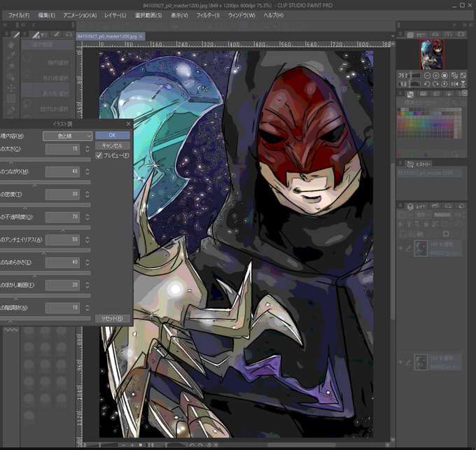The width and height of the screenshot is (476, 450).
Task: Open the ファイル(F) menu
Action: click(19, 15)
